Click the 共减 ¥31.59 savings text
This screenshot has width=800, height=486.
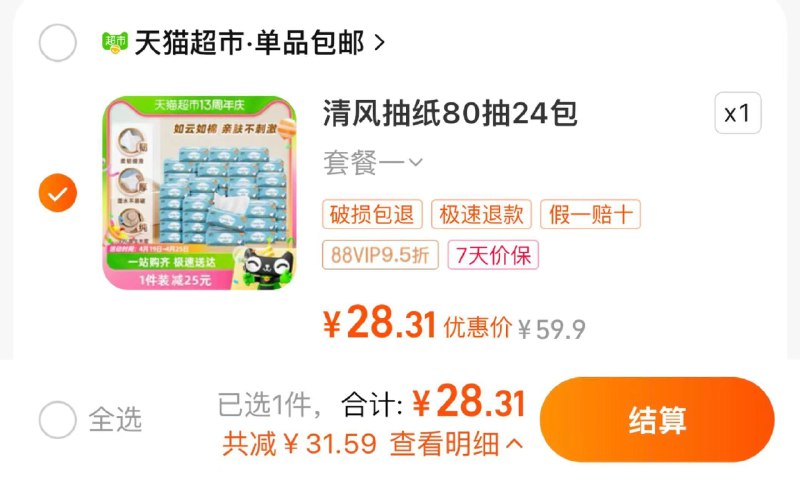point(299,444)
